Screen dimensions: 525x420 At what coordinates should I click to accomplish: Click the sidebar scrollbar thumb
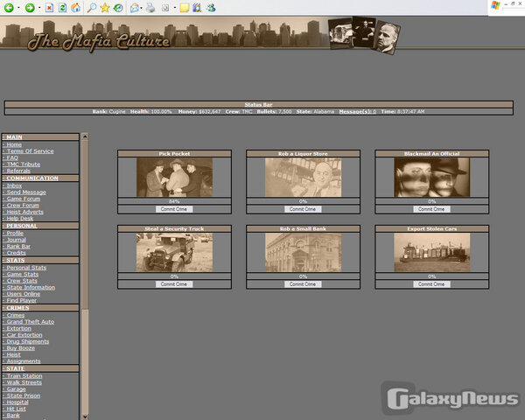pos(85,224)
